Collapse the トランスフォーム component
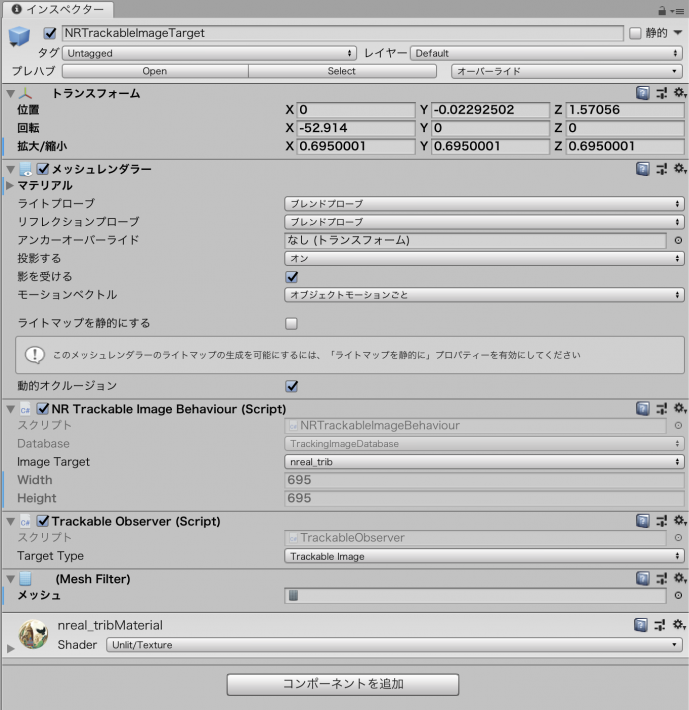This screenshot has width=689, height=710. point(10,94)
